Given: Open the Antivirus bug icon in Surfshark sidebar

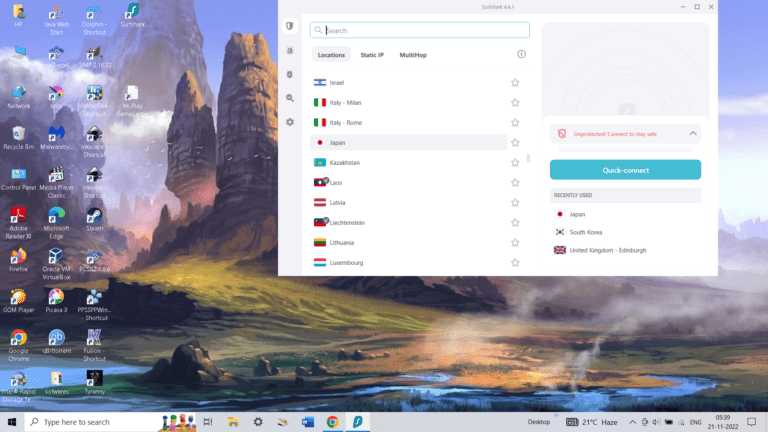Looking at the screenshot, I should pos(290,74).
